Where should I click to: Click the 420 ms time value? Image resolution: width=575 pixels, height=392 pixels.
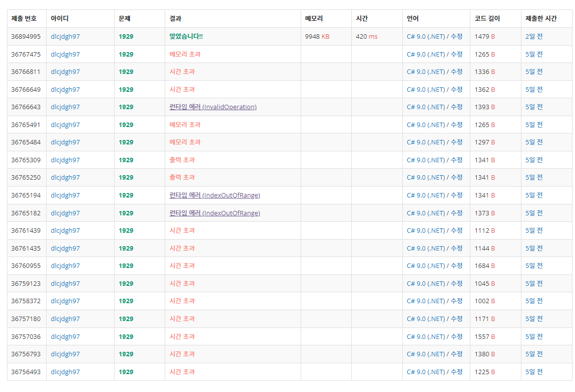click(x=367, y=36)
